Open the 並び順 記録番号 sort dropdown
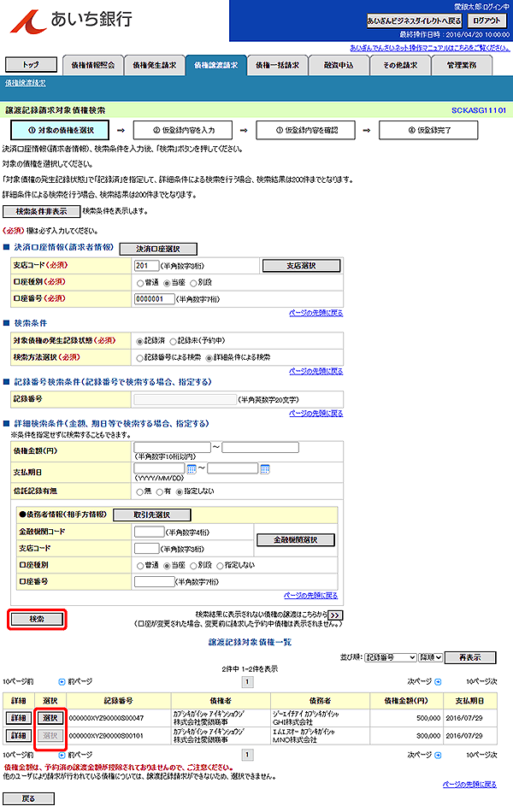Viewport: 513px width, 812px height. tap(391, 657)
